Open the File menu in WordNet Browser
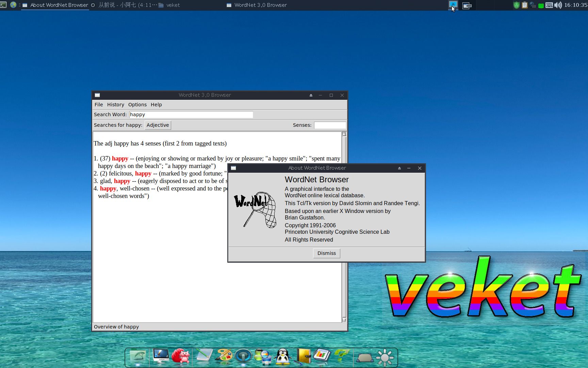588x368 pixels. [99, 105]
